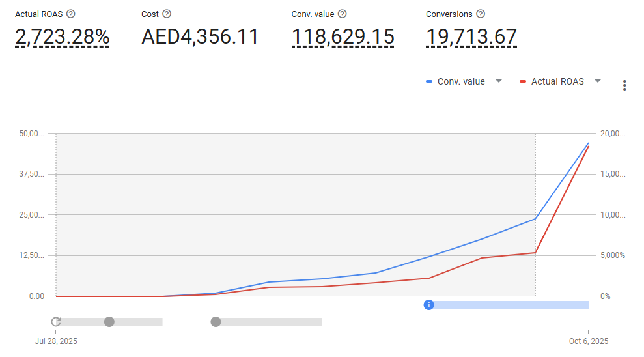Click the help icon next to Cost

pyautogui.click(x=167, y=14)
